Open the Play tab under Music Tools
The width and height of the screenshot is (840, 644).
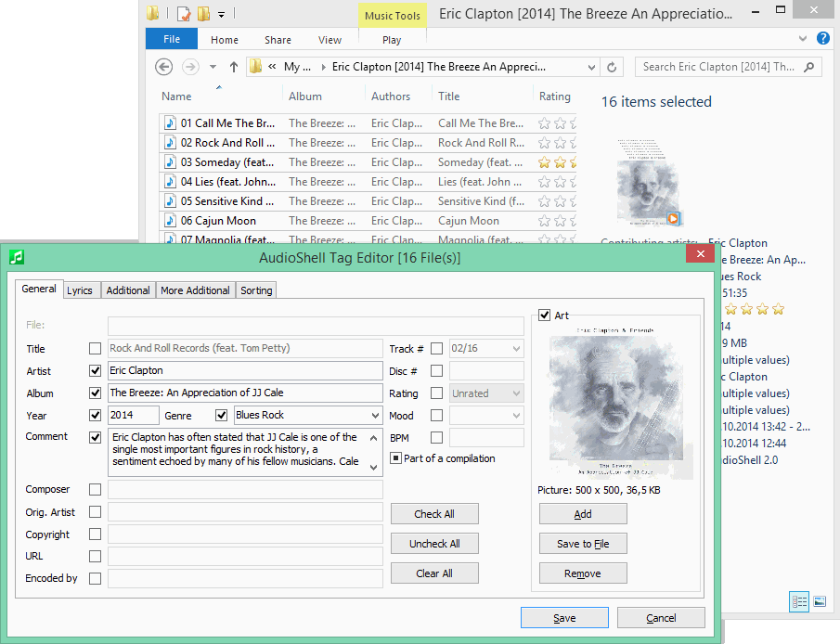[x=392, y=40]
